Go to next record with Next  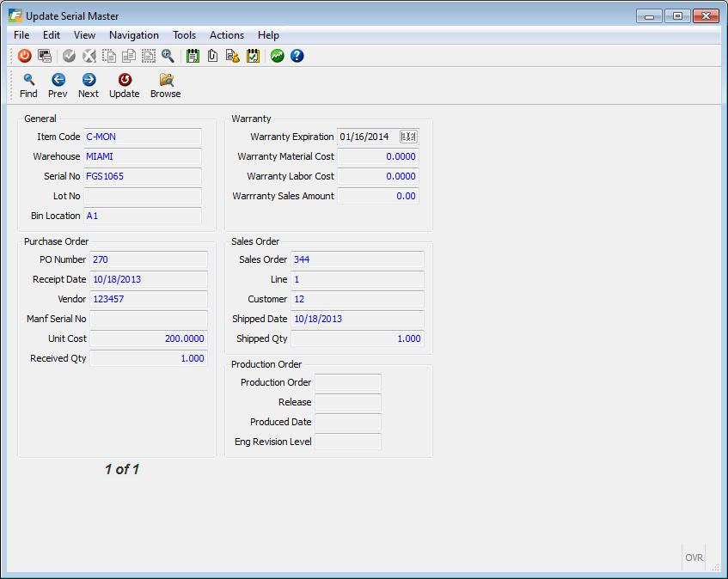coord(88,85)
